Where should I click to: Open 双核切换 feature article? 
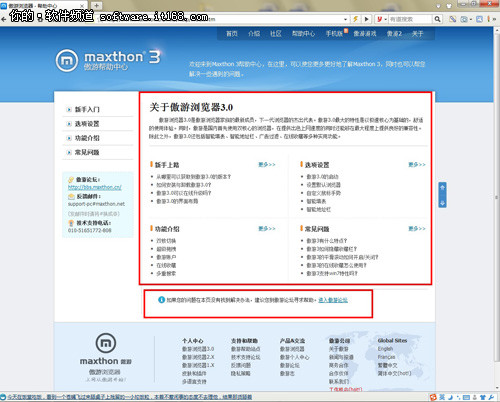(166, 241)
